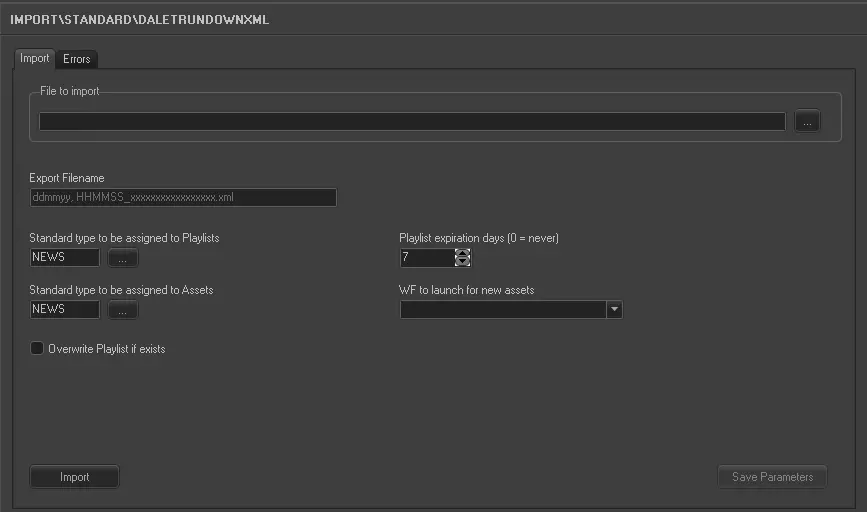
Task: Expand WF to launch dropdown arrow
Action: (613, 310)
